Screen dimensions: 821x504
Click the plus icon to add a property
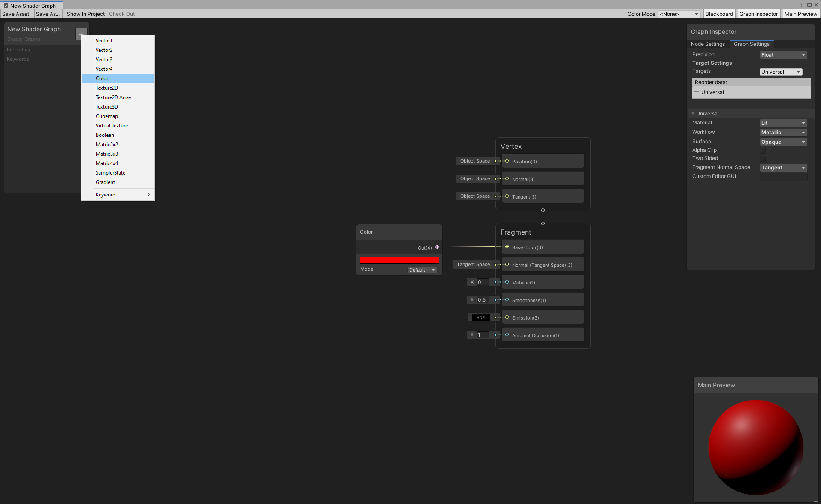point(81,34)
